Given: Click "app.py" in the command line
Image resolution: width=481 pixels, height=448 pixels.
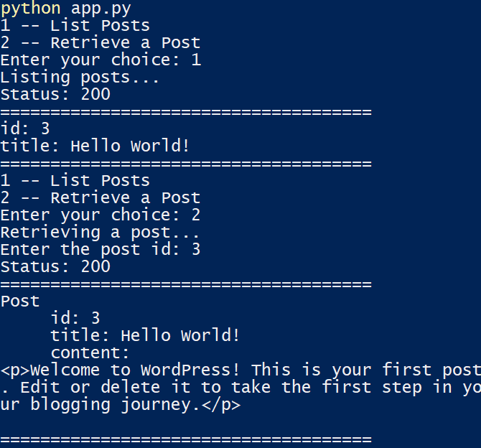Looking at the screenshot, I should point(101,9).
